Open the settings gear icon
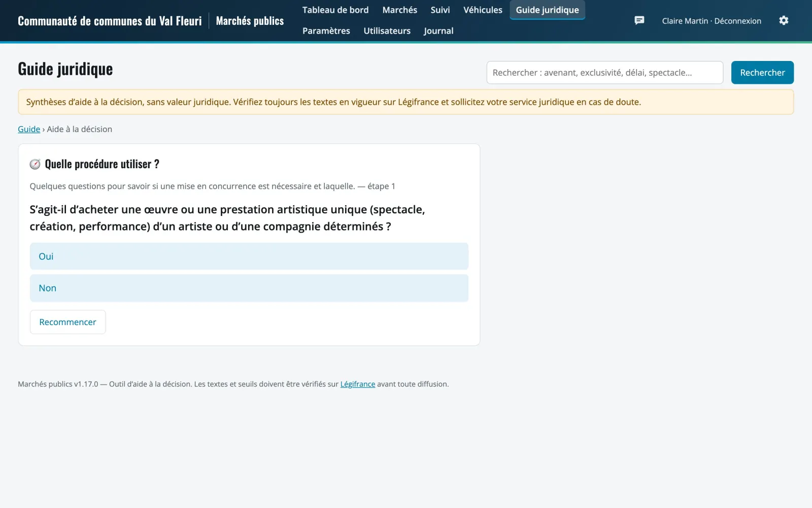812x508 pixels. (784, 20)
